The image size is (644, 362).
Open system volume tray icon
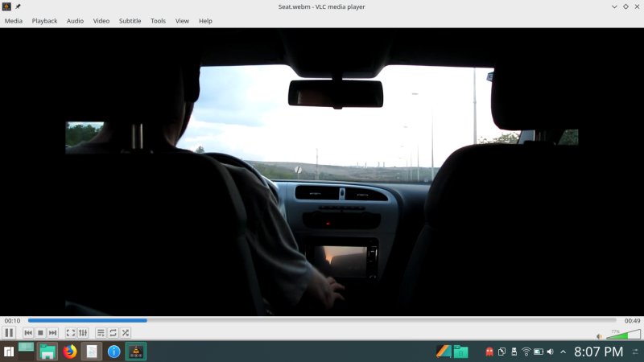pos(551,352)
